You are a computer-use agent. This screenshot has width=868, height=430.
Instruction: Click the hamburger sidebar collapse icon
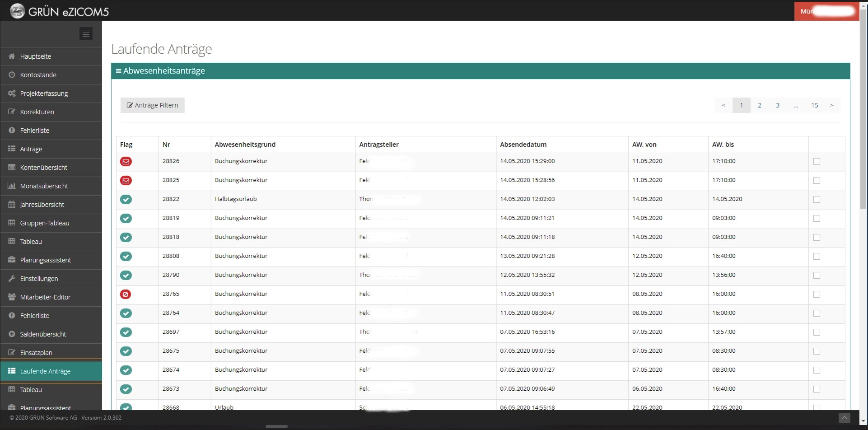click(86, 34)
